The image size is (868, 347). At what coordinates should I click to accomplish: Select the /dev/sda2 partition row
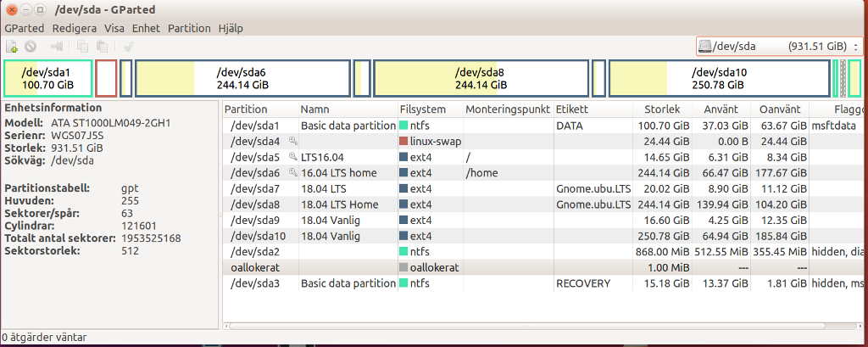click(545, 252)
